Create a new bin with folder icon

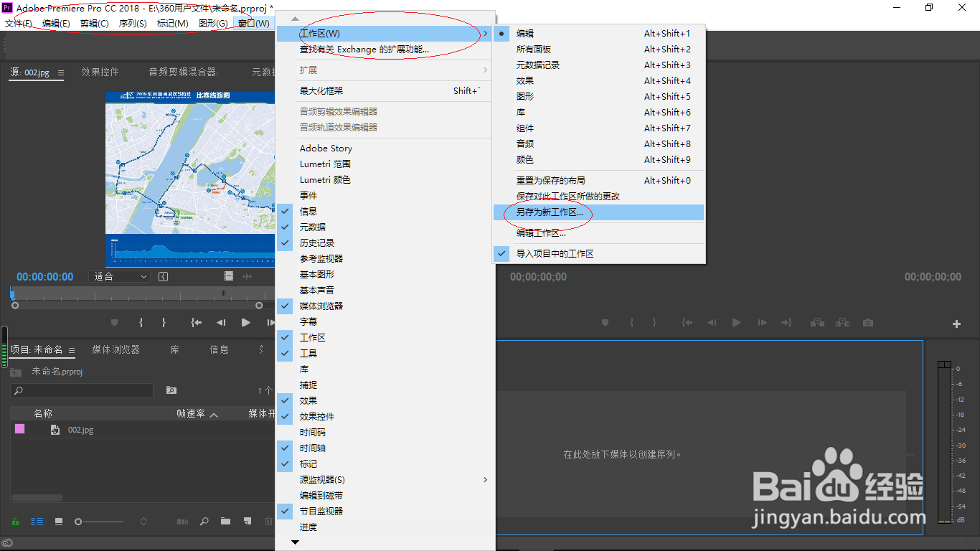coord(225,522)
